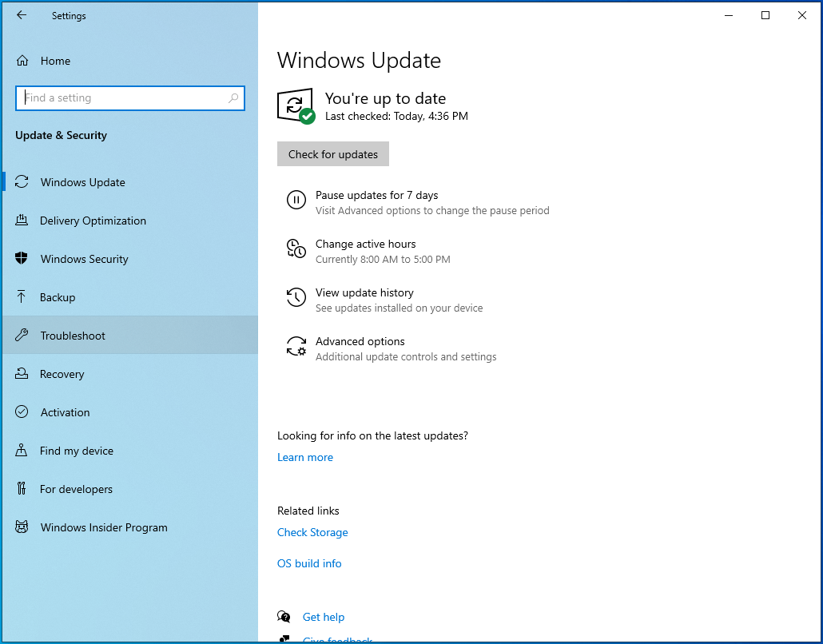Click the For developers icon
This screenshot has height=644, width=823.
[23, 489]
